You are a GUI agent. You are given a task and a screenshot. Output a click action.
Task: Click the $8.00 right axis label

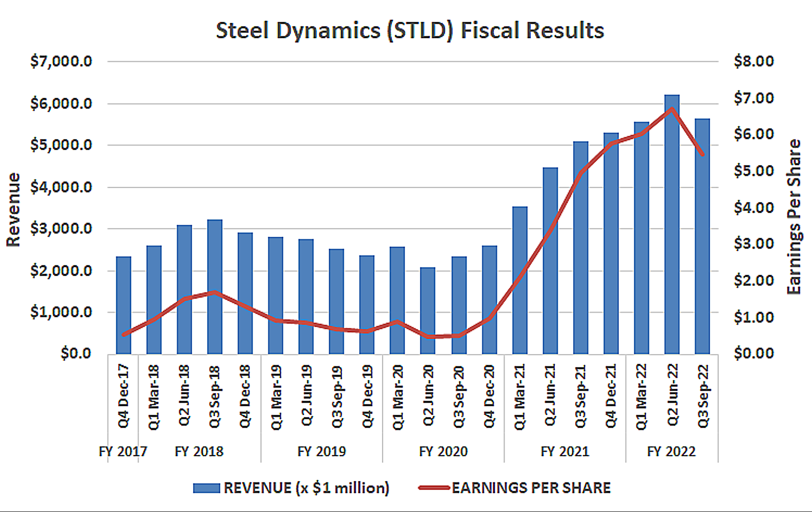(x=754, y=61)
